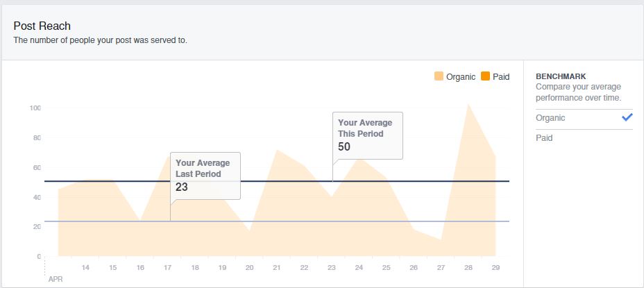The image size is (644, 288).
Task: Select Paid in the benchmark list
Action: point(544,138)
